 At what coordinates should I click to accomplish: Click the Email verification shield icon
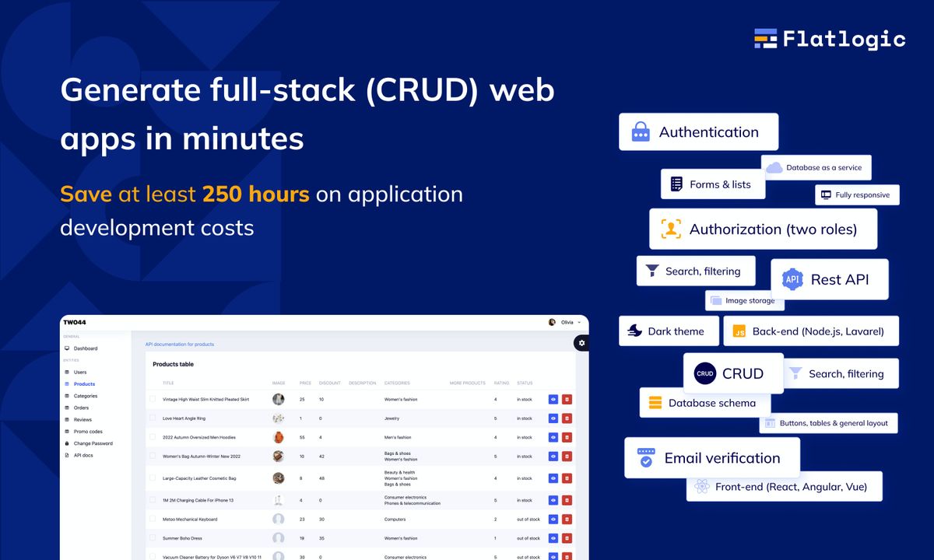click(x=647, y=457)
